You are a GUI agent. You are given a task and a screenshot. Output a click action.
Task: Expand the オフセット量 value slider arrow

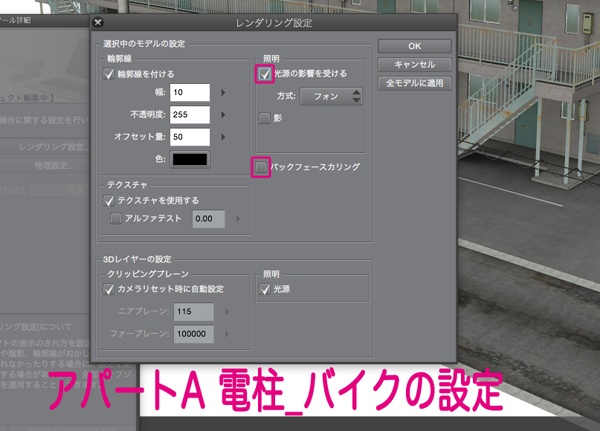tap(223, 137)
